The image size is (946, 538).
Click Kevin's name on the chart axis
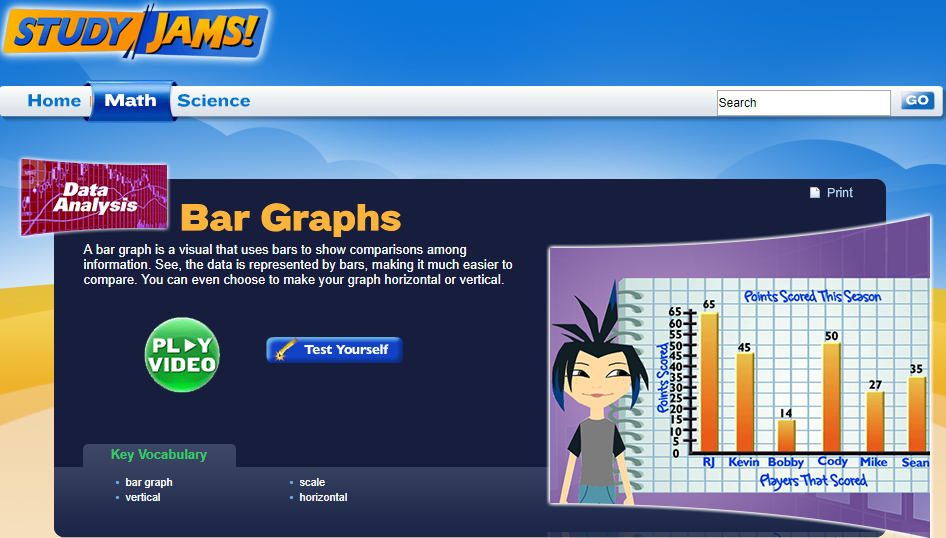click(743, 462)
